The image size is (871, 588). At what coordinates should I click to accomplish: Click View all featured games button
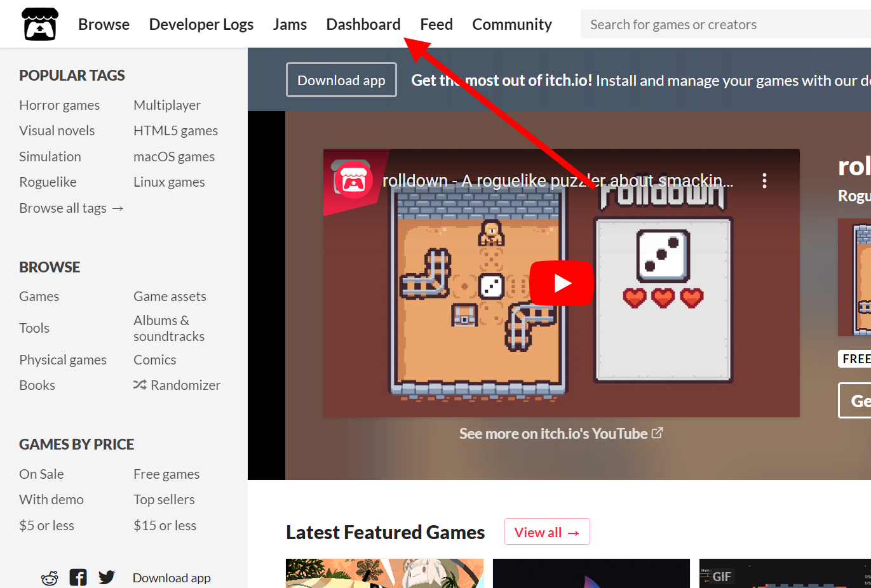click(547, 532)
